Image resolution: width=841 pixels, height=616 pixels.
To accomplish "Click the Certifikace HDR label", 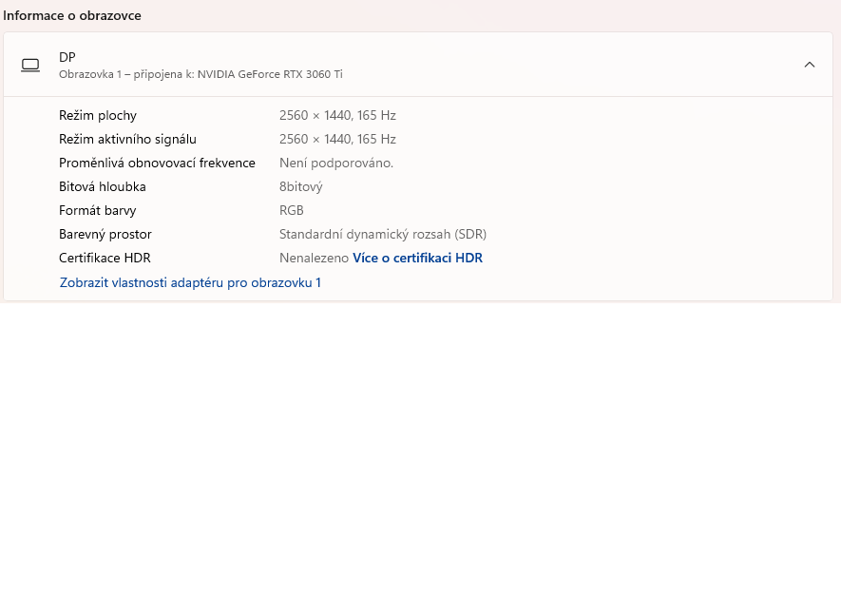I will pyautogui.click(x=105, y=258).
